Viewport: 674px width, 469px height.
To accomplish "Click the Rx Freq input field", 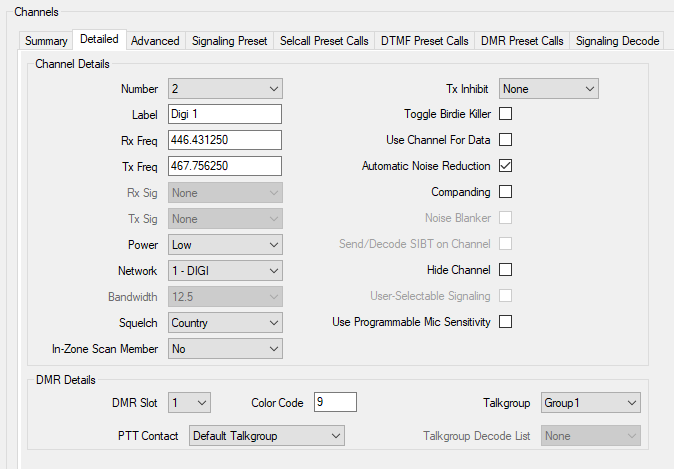I will coord(225,140).
